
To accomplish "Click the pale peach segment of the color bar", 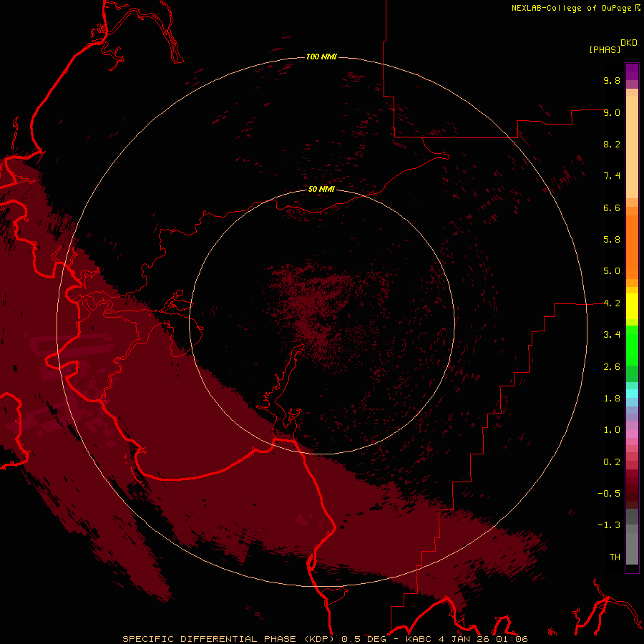I will 632,147.
